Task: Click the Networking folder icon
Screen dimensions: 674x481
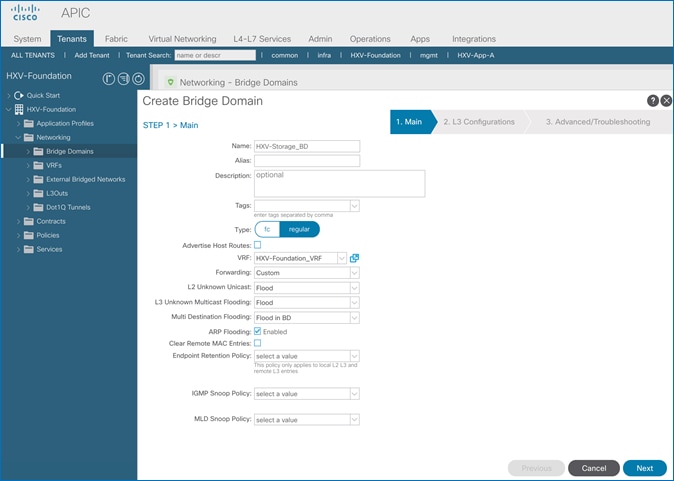Action: (29, 138)
